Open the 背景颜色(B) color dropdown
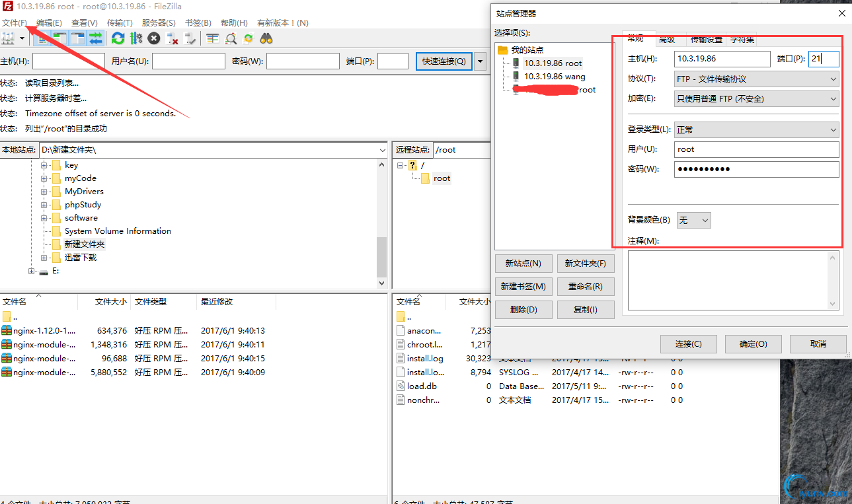The width and height of the screenshot is (852, 504). click(694, 221)
